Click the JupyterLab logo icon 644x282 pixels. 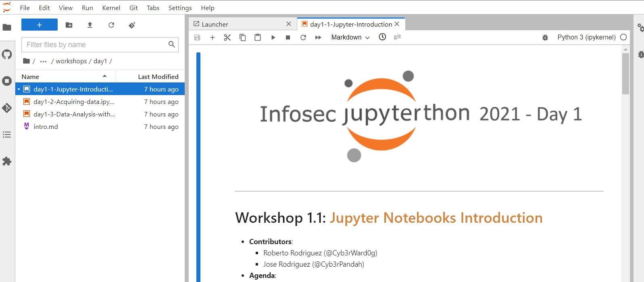7,7
